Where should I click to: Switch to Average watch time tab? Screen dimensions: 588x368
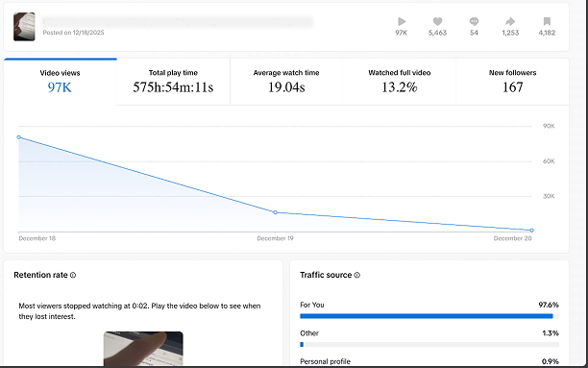(286, 82)
